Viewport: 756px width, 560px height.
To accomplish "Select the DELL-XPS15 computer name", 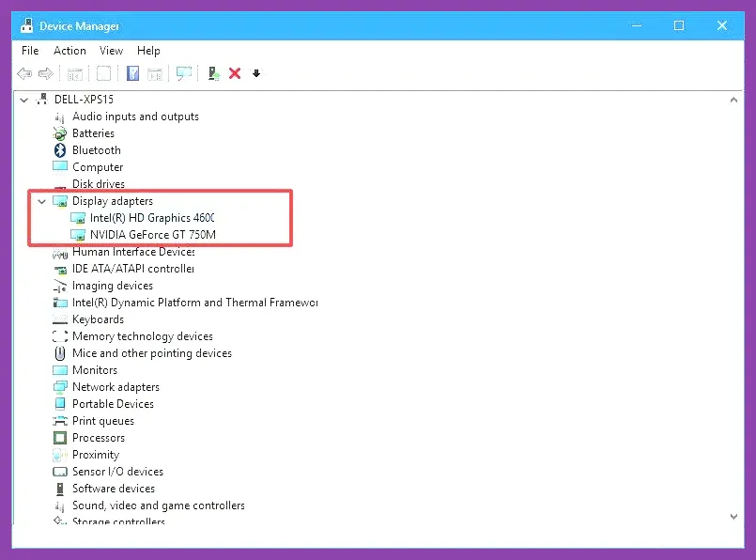I will tap(84, 100).
